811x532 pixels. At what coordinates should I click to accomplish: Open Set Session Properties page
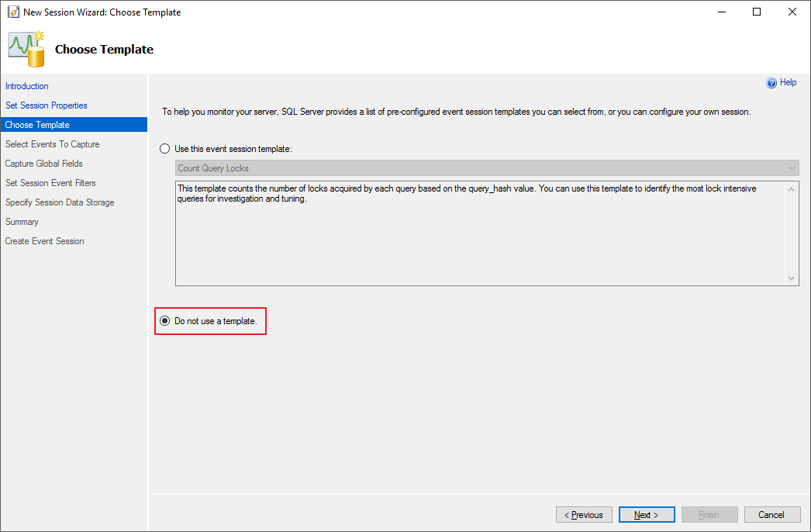pyautogui.click(x=47, y=105)
